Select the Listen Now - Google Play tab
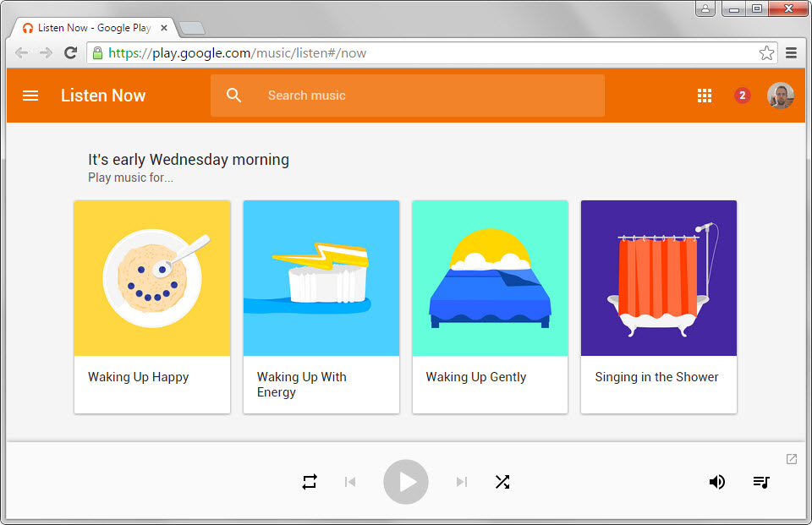 coord(94,28)
